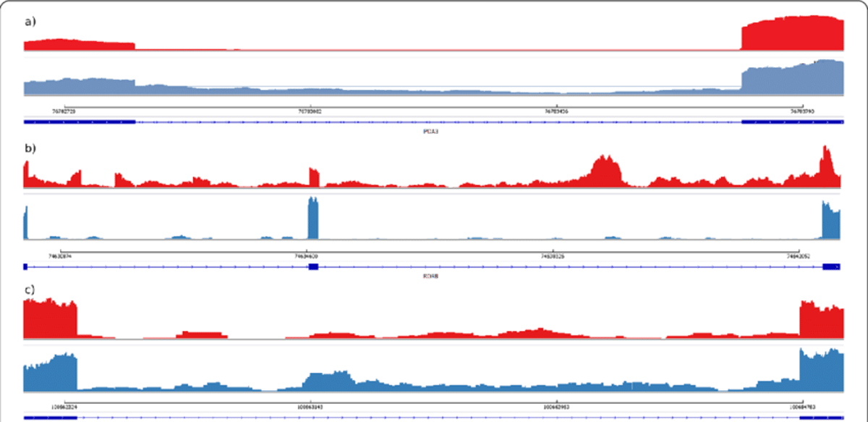Select the PGA3 gene name label
Image resolution: width=868 pixels, height=422 pixels.
(430, 132)
